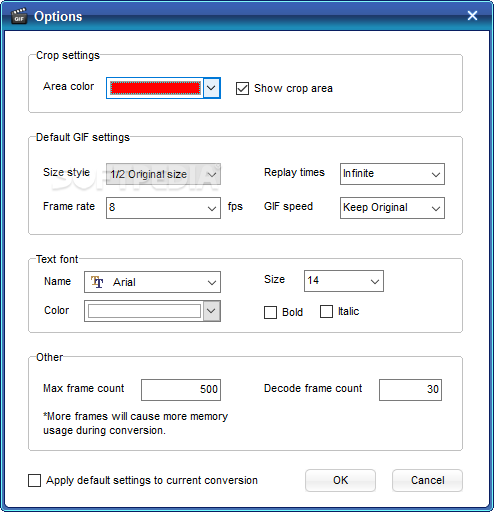Click the Frame rate label
The height and width of the screenshot is (512, 494).
point(69,206)
